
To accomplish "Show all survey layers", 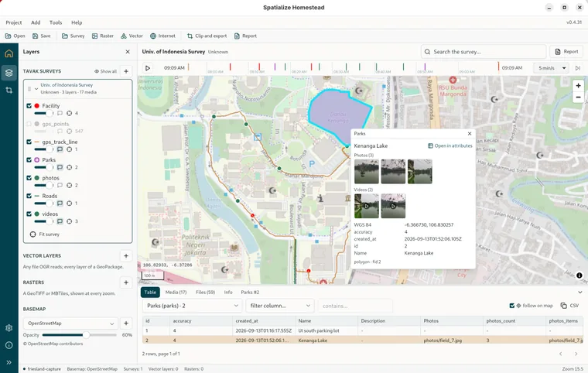I will coord(105,71).
